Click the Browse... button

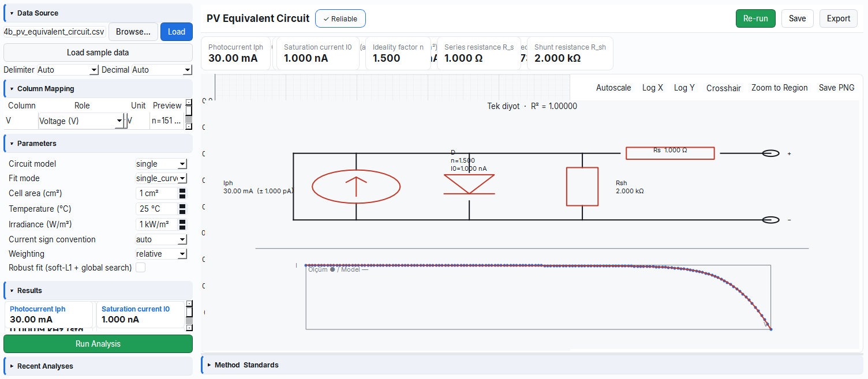[133, 32]
